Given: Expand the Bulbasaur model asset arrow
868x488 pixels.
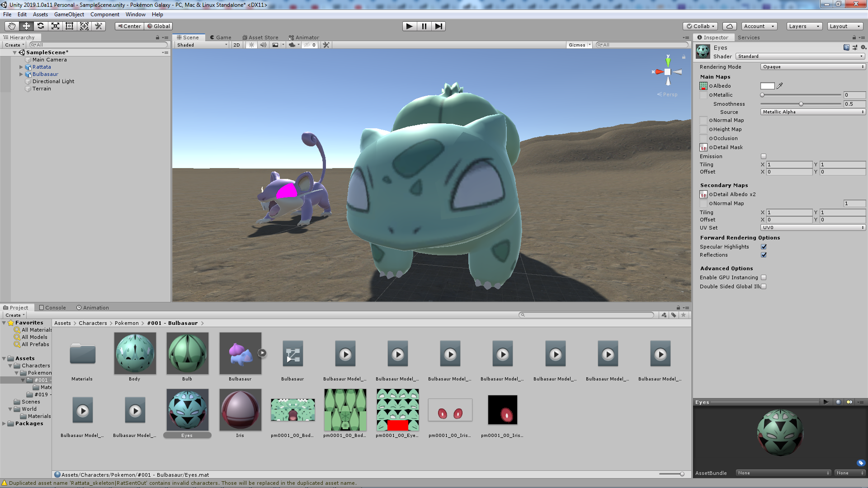Looking at the screenshot, I should (x=262, y=353).
